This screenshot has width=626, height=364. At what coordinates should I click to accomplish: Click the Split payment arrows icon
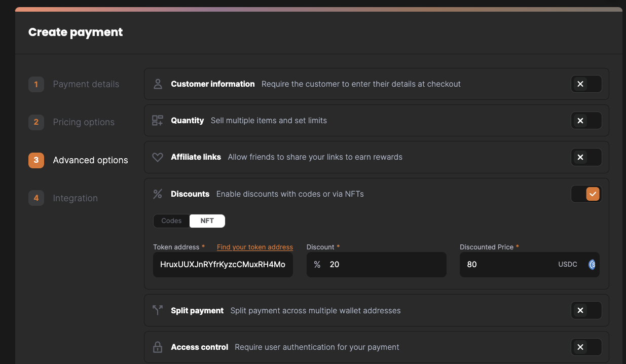(158, 310)
